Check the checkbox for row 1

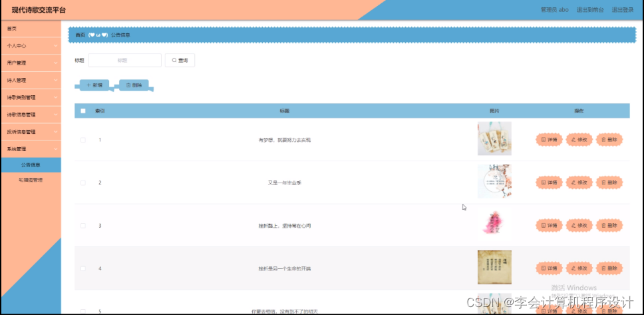[83, 140]
